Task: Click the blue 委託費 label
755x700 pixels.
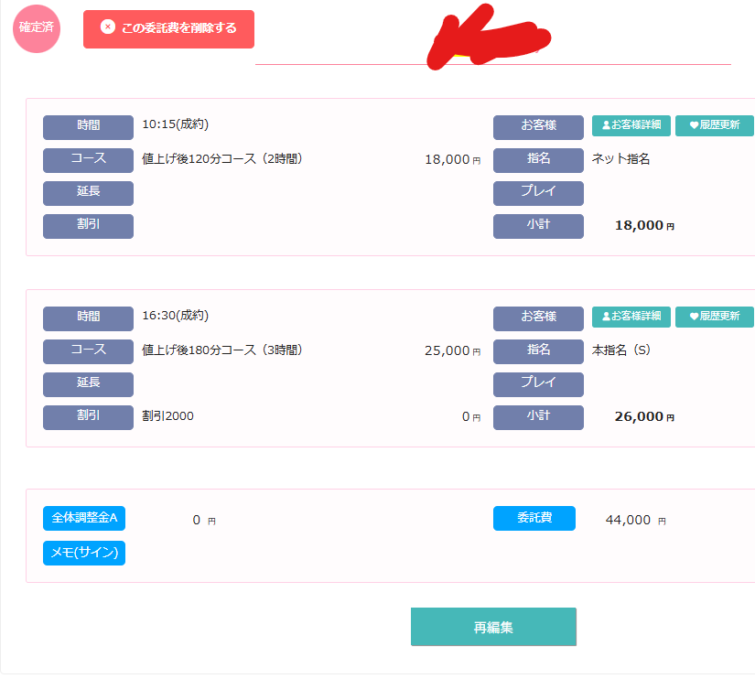Action: point(534,518)
